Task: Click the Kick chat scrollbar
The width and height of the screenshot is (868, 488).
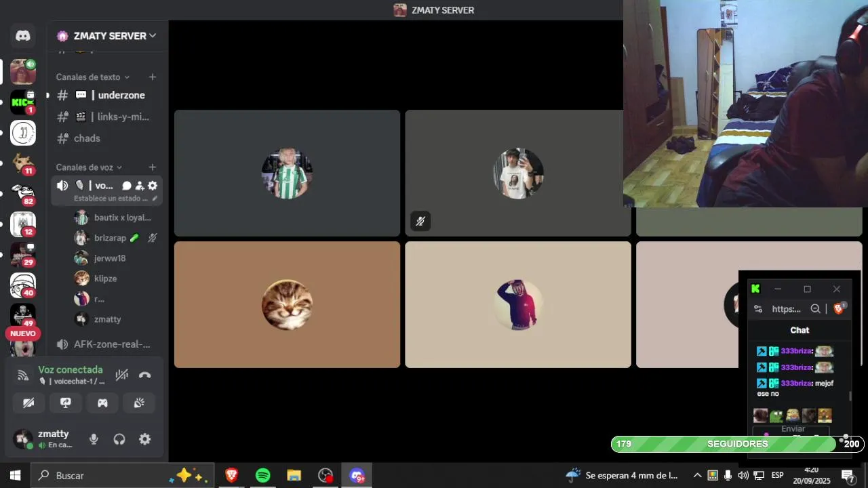Action: [x=850, y=395]
